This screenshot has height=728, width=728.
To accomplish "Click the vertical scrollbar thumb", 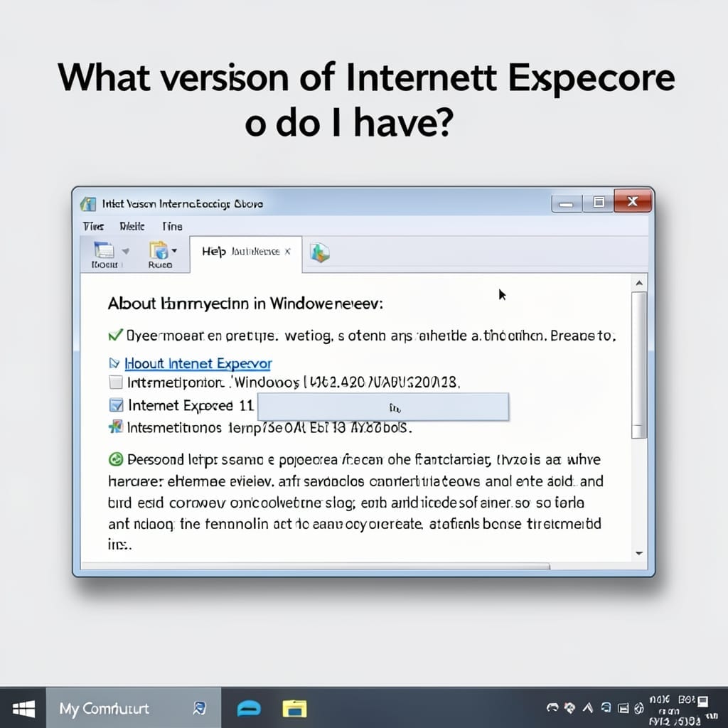I will (x=639, y=365).
